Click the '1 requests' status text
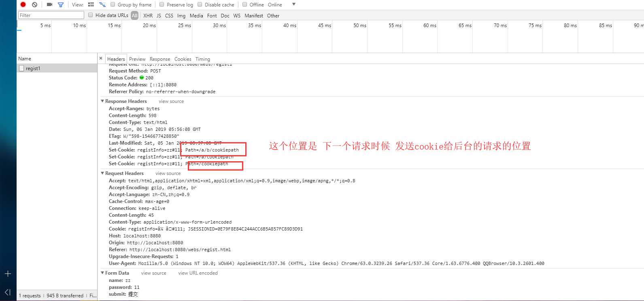The image size is (644, 301). 30,296
